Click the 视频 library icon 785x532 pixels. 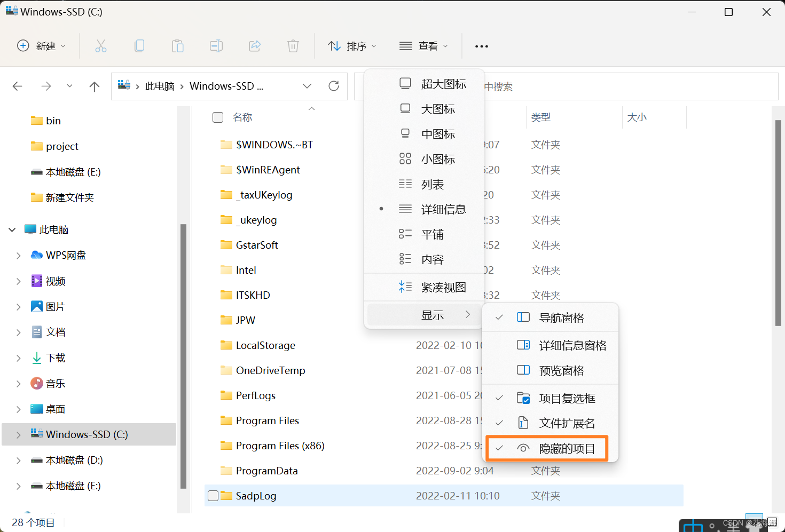(x=37, y=281)
